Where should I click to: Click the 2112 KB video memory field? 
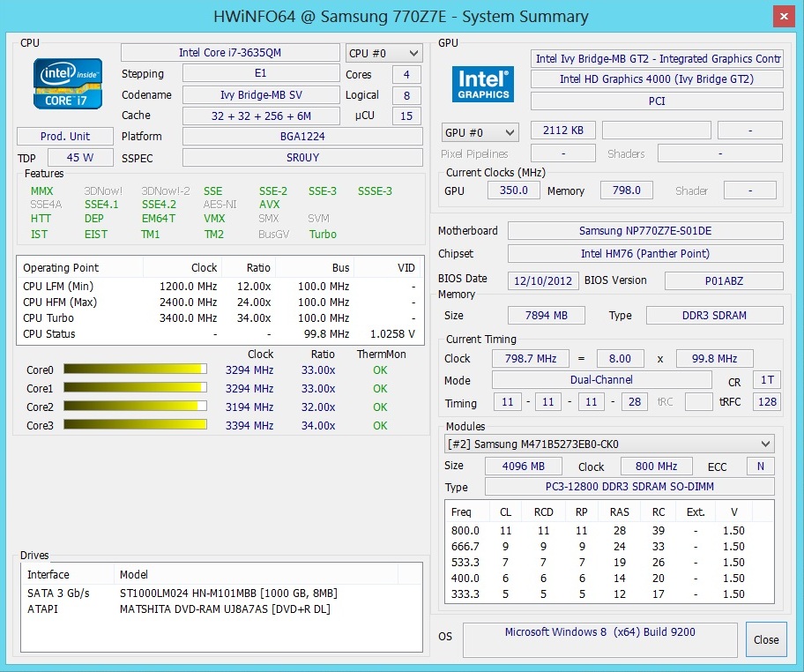click(x=563, y=131)
